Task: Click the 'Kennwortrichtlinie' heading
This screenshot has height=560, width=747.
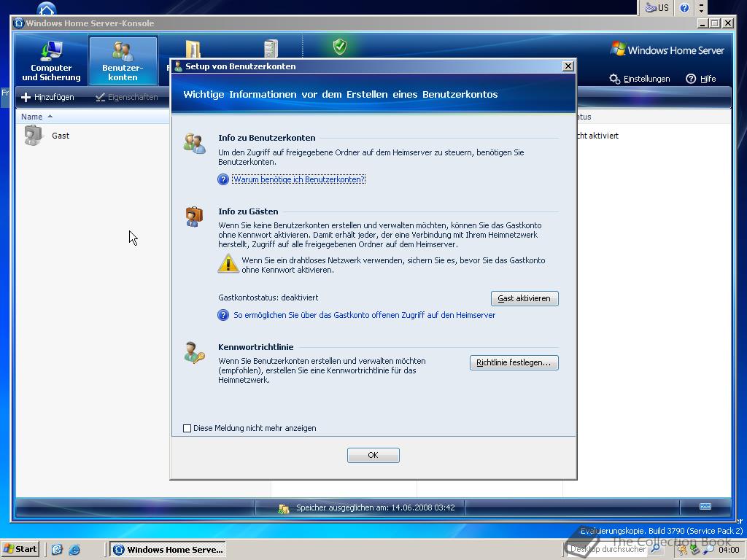Action: pyautogui.click(x=256, y=347)
